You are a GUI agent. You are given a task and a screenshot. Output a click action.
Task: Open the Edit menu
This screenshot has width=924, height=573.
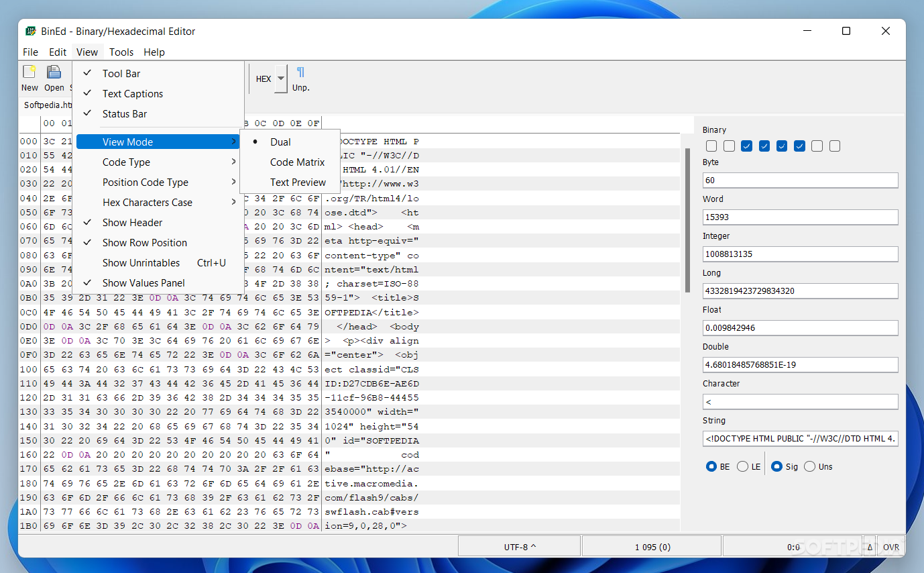[58, 52]
